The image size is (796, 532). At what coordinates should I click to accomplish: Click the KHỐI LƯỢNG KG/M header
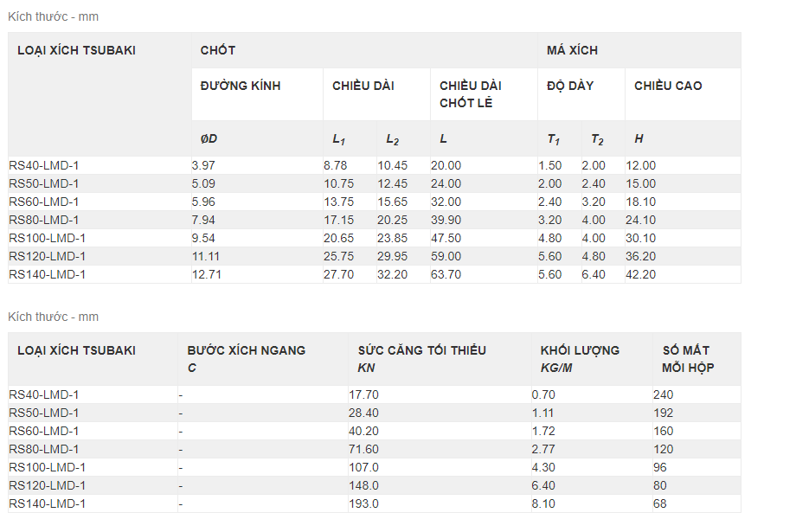pos(580,358)
